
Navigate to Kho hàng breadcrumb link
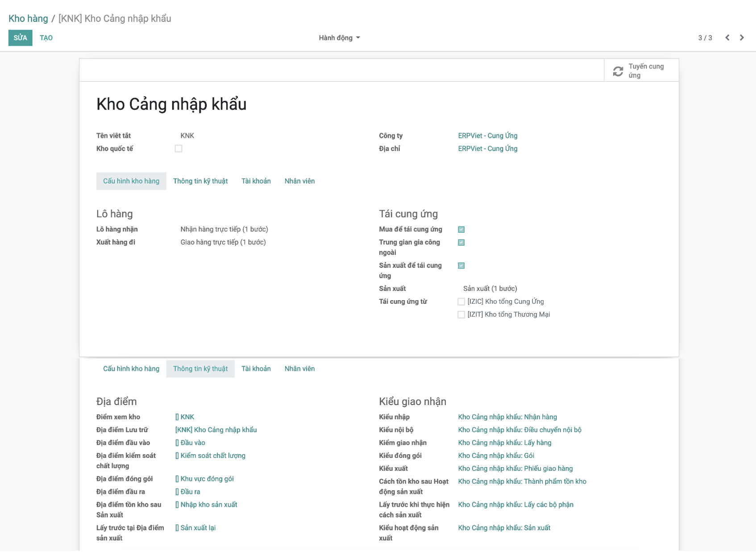[28, 19]
